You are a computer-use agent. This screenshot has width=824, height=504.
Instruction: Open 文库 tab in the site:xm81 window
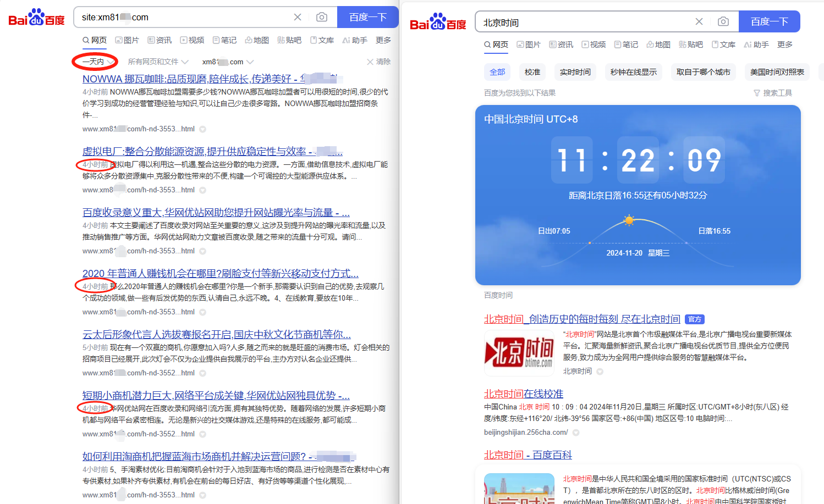click(322, 40)
